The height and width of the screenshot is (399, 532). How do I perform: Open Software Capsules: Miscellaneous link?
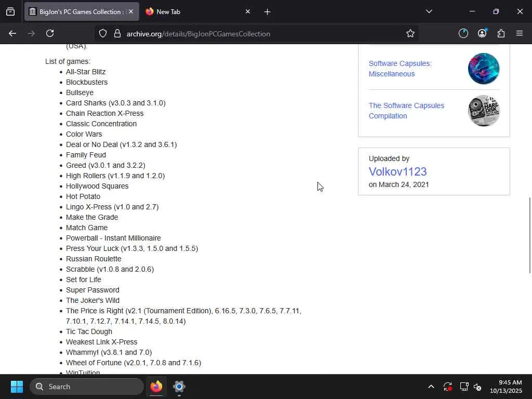pyautogui.click(x=400, y=69)
